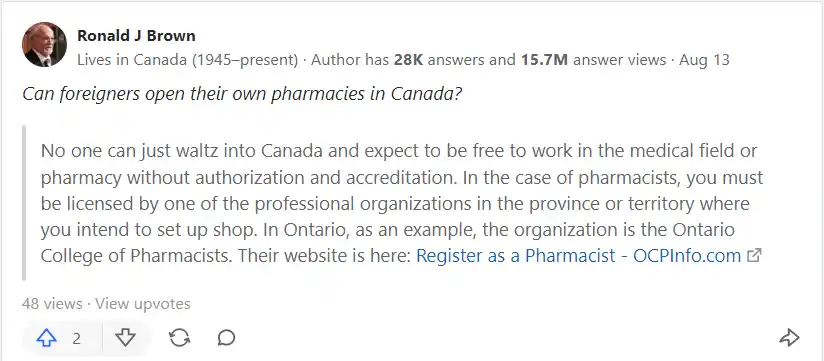Click the external link icon after OCPInfo.com
The image size is (824, 361).
pos(754,256)
